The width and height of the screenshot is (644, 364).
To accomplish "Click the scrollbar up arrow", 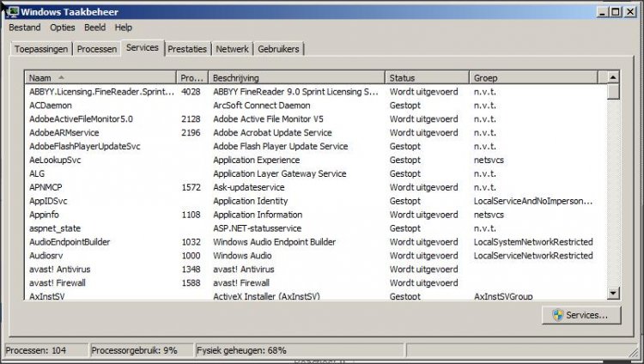I will pos(613,77).
